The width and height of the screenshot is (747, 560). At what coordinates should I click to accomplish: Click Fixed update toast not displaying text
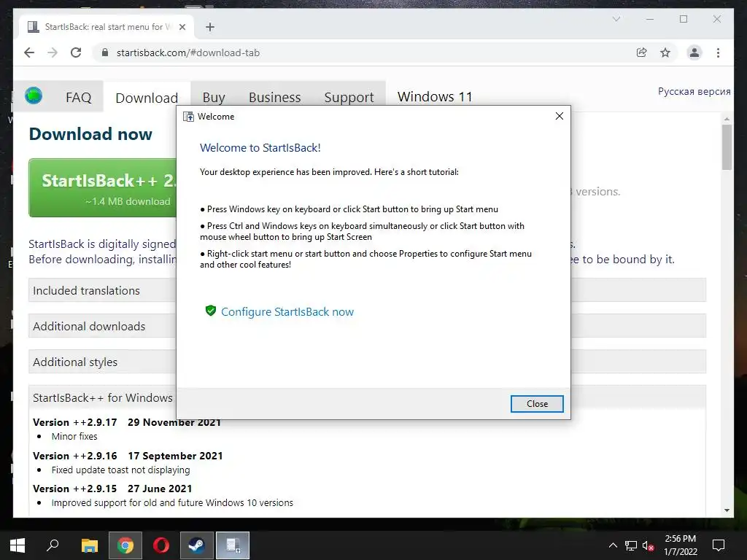pyautogui.click(x=120, y=470)
